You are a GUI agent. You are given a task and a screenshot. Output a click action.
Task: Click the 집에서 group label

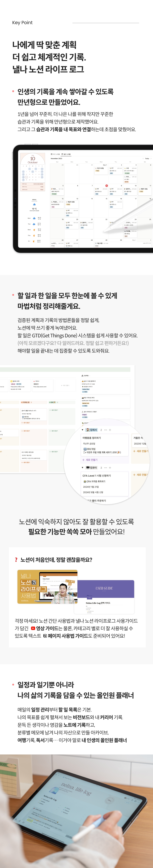click(x=91, y=430)
